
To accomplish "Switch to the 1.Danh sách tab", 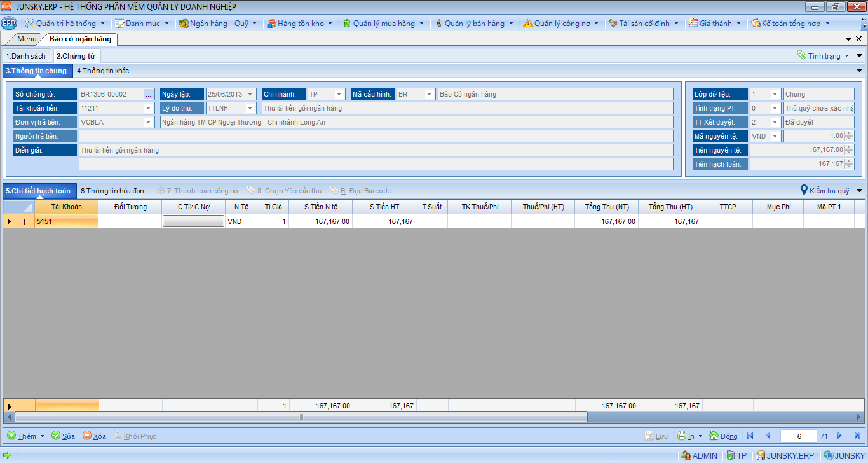I will [x=26, y=56].
